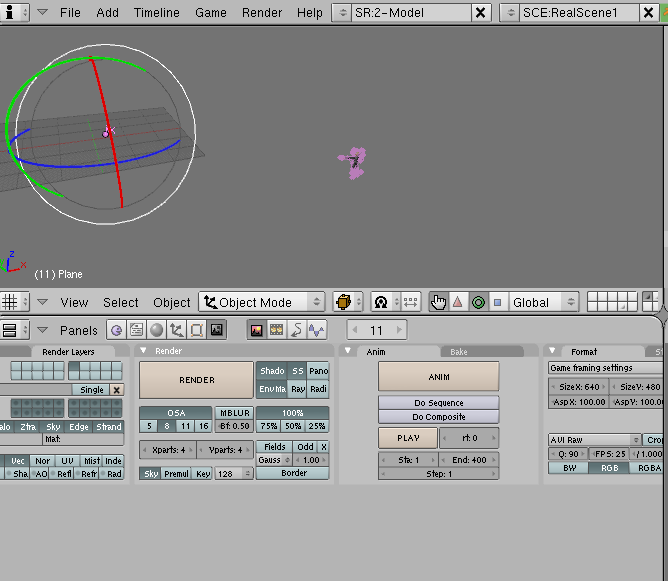Select the rotate manipulator circle icon
The width and height of the screenshot is (668, 581).
478,302
